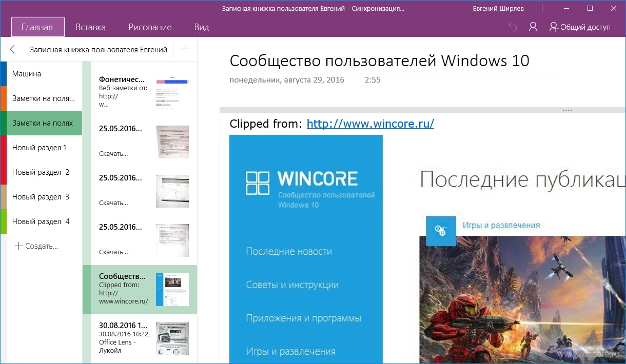This screenshot has height=364, width=626.
Task: Click Игры и развлечения label beside gamepad
Action: coord(501,225)
